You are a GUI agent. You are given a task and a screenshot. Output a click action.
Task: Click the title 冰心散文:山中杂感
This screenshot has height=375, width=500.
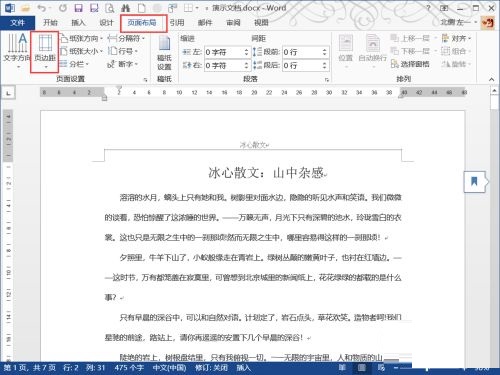[x=267, y=173]
